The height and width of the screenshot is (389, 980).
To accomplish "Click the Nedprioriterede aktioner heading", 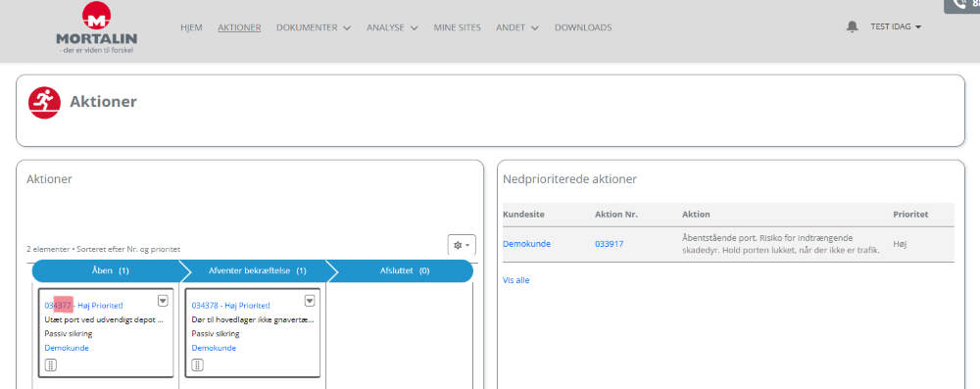I will (569, 179).
